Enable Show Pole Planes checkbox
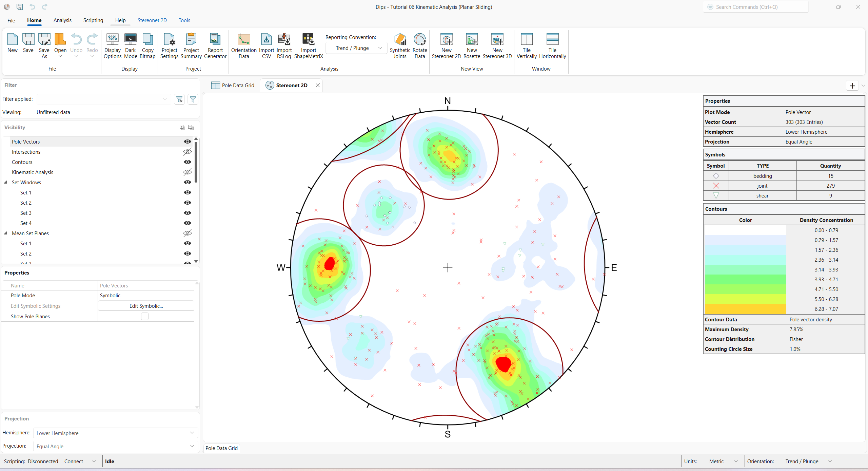The height and width of the screenshot is (471, 868). point(145,316)
